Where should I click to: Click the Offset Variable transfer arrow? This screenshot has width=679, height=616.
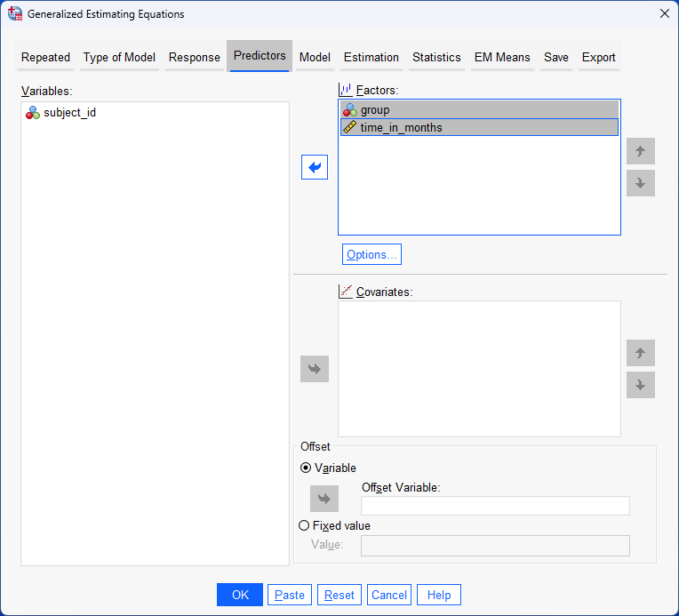click(324, 499)
